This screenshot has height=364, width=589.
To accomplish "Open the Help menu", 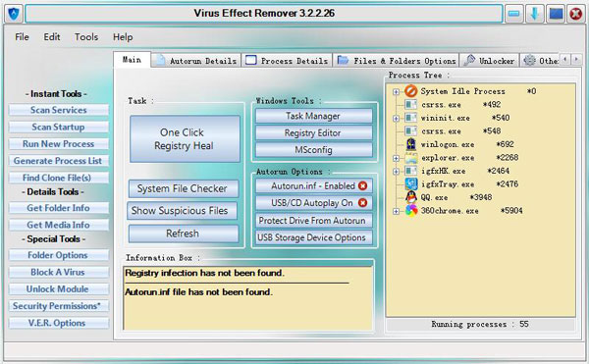I will [x=123, y=36].
